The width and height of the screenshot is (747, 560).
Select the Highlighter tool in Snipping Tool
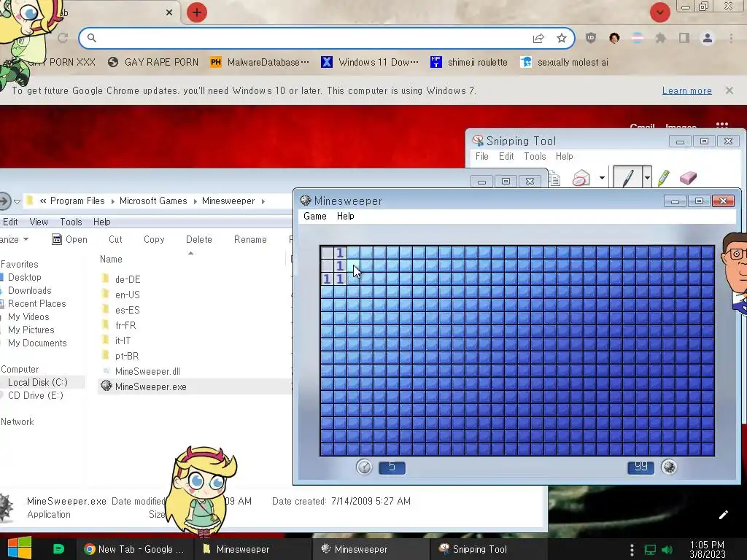(663, 178)
